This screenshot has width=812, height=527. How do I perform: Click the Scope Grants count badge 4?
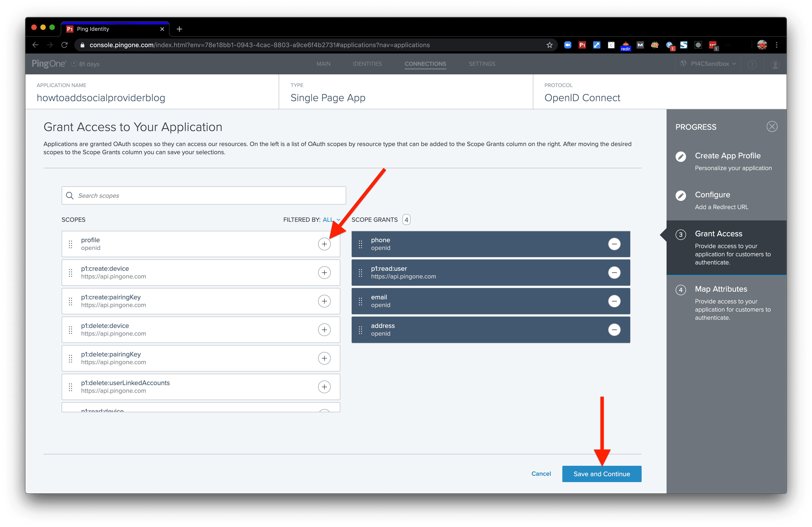point(406,220)
